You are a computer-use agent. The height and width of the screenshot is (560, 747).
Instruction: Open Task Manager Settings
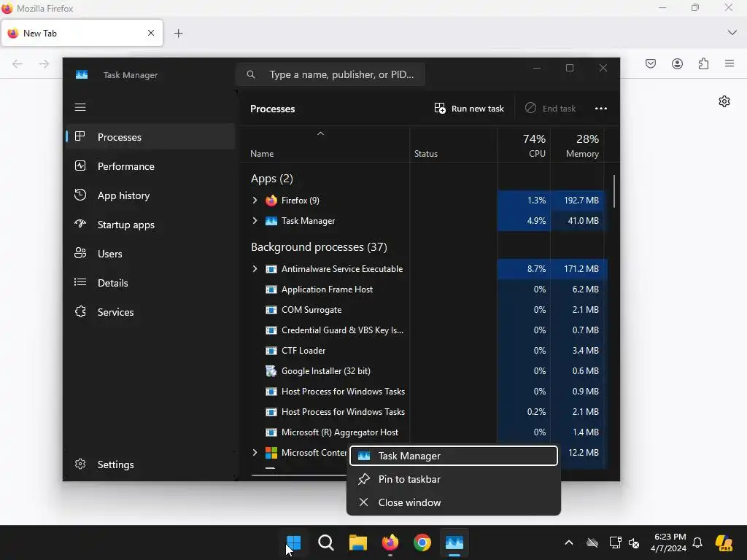click(x=150, y=464)
